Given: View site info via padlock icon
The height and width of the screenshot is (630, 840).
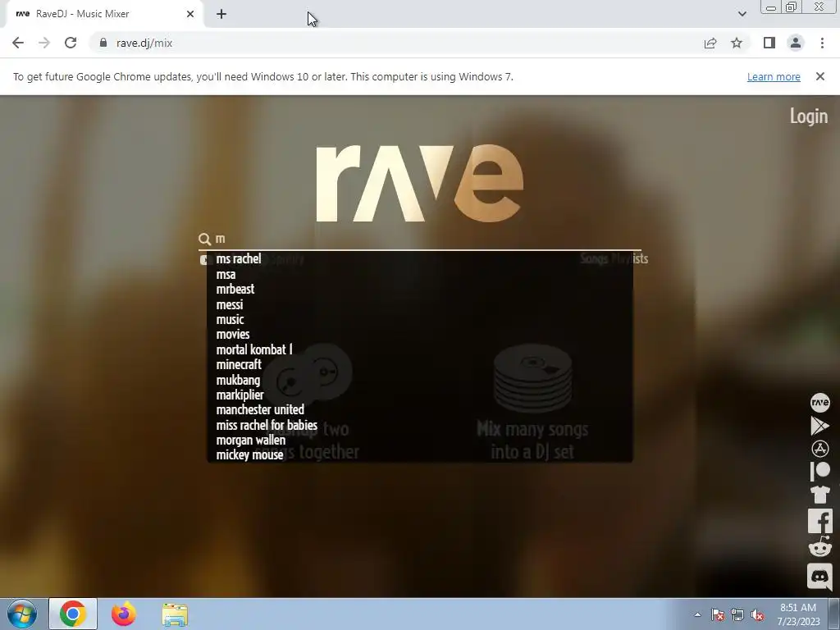Looking at the screenshot, I should click(103, 43).
